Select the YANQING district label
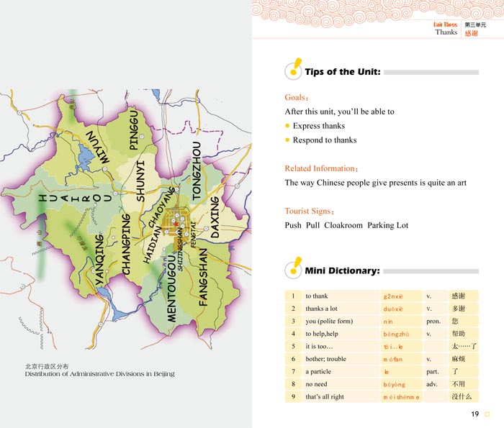The width and height of the screenshot is (504, 428). tap(99, 260)
